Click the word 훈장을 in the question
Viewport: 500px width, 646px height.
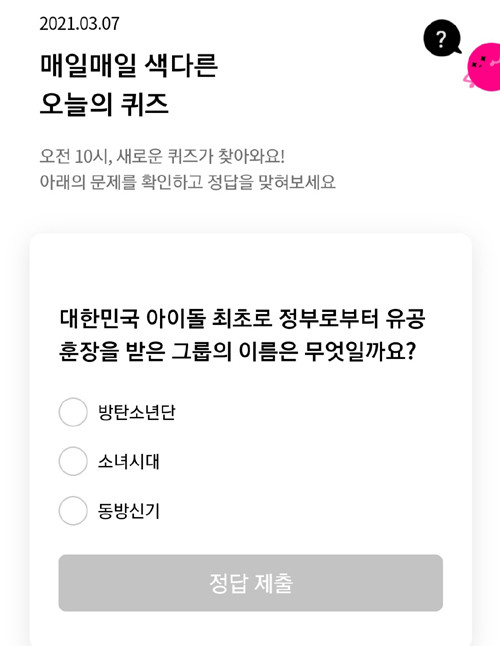[x=89, y=352]
